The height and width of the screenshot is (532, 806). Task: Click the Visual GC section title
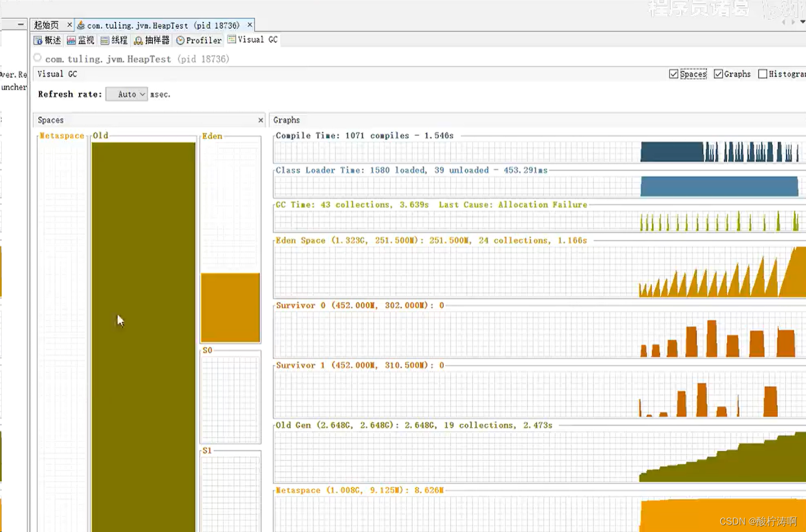[x=57, y=74]
